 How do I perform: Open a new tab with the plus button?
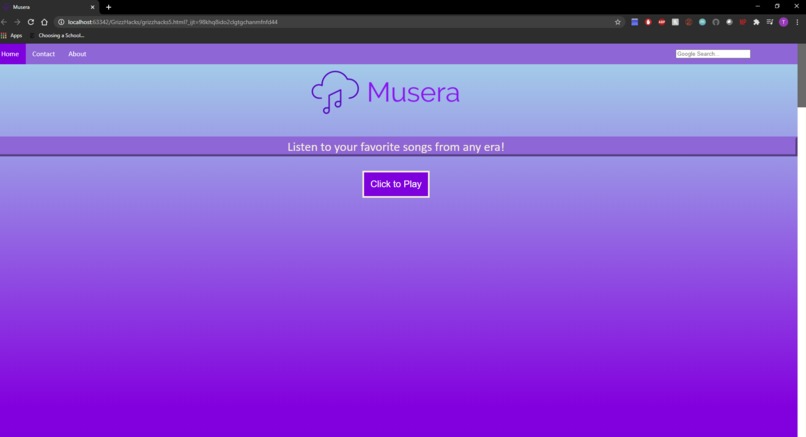pos(108,7)
